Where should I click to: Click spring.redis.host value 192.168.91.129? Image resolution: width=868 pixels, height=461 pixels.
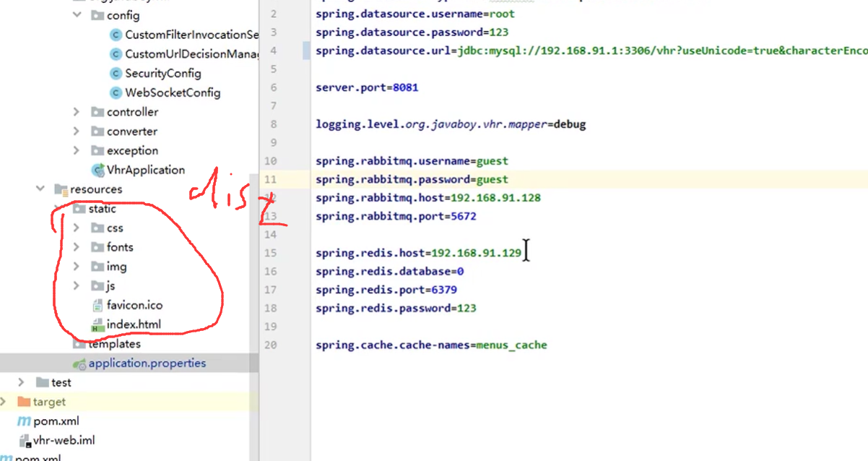click(x=477, y=253)
